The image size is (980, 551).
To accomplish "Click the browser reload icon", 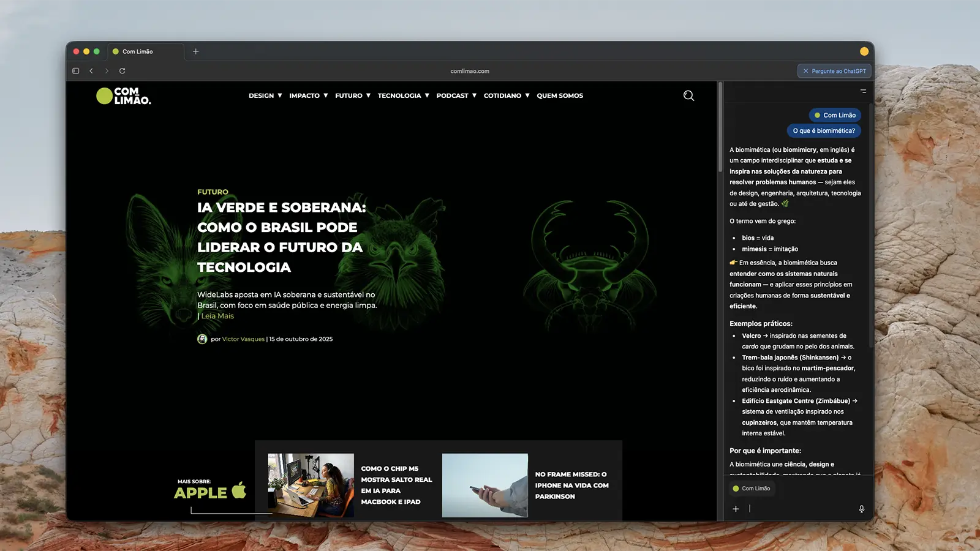I will click(x=122, y=71).
